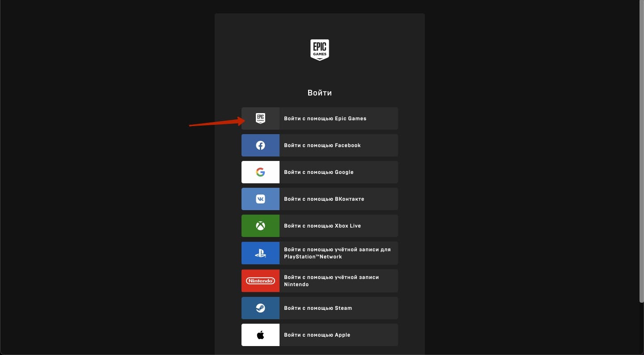Click the Facebook logo icon

tap(260, 145)
